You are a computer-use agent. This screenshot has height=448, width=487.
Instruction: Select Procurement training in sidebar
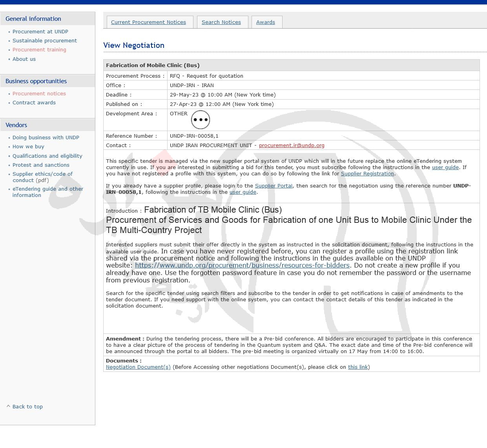click(x=39, y=49)
